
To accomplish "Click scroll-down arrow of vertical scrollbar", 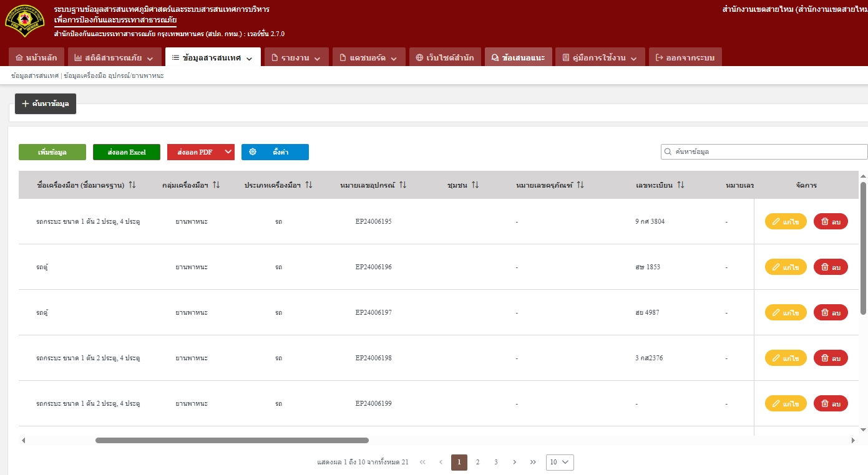I will [864, 429].
